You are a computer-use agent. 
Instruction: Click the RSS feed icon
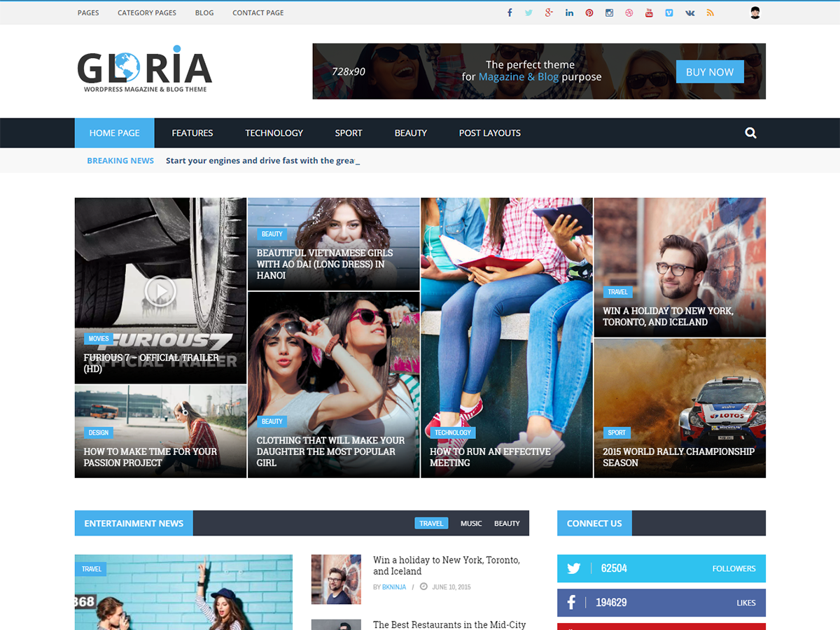click(x=710, y=13)
